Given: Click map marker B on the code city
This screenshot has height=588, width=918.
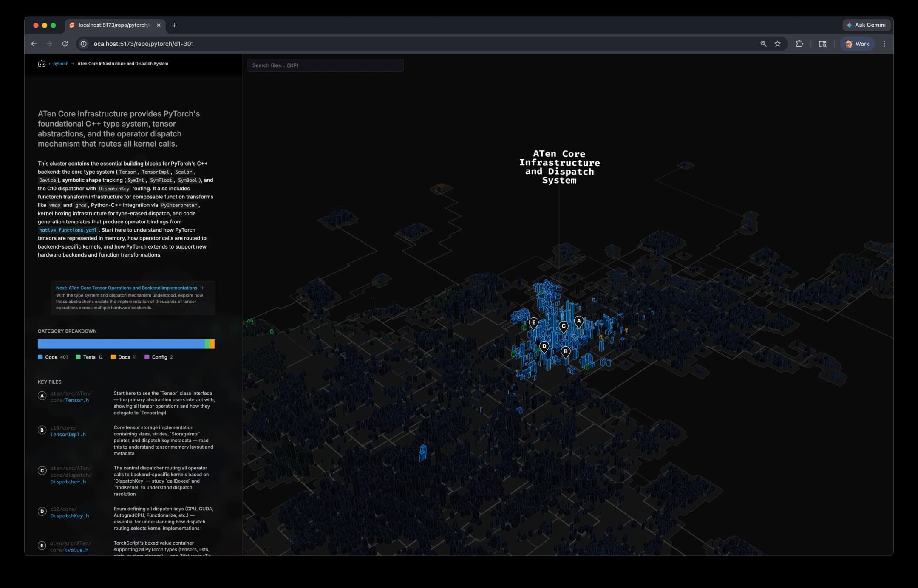Looking at the screenshot, I should (566, 352).
